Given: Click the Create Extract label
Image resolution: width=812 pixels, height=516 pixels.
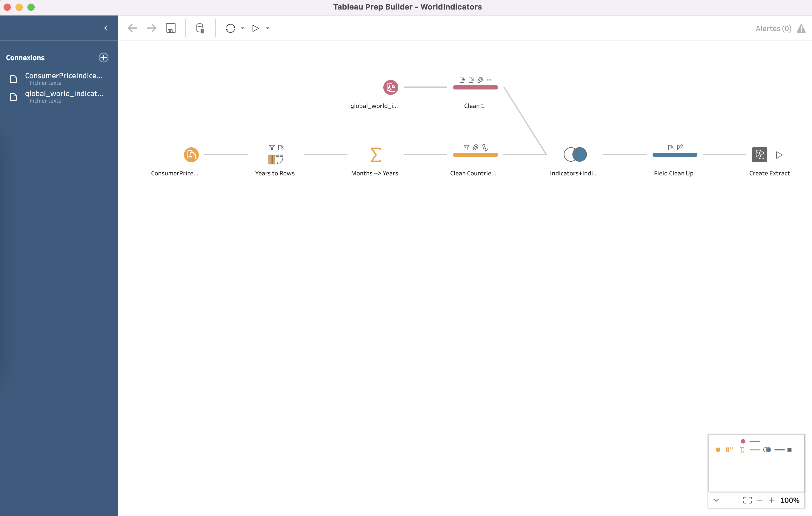Looking at the screenshot, I should tap(769, 173).
